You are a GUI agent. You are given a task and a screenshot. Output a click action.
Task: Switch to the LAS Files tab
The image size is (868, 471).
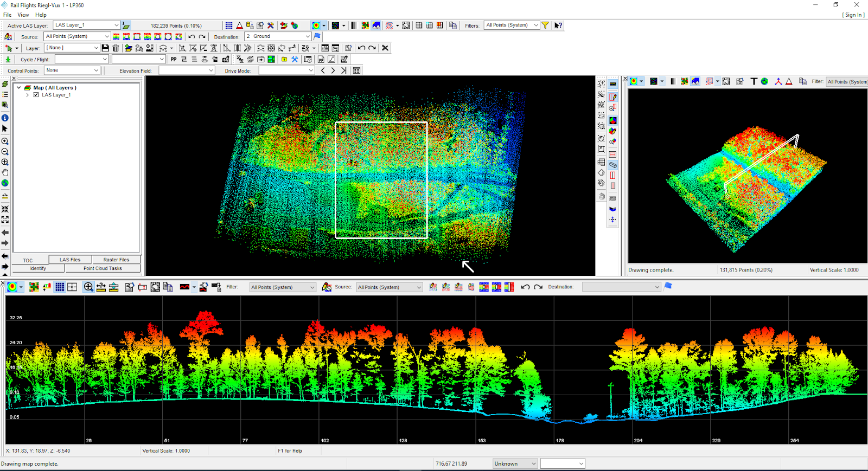[70, 260]
